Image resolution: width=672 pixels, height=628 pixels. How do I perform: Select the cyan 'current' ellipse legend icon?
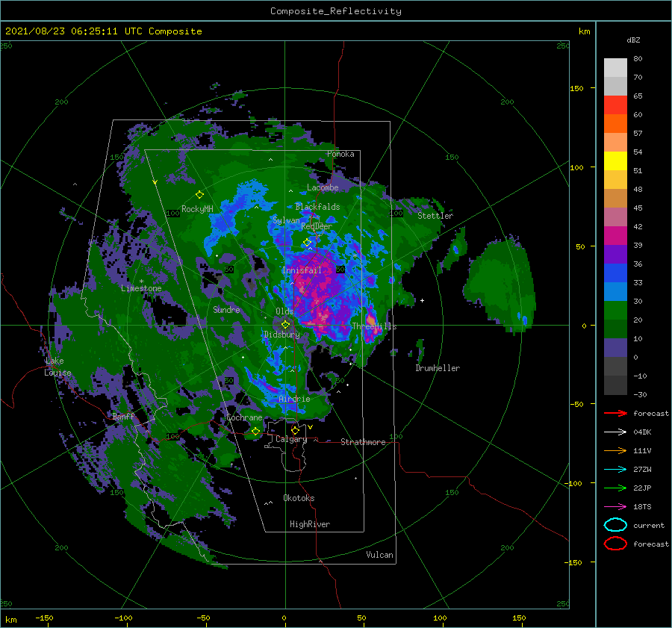pyautogui.click(x=615, y=525)
